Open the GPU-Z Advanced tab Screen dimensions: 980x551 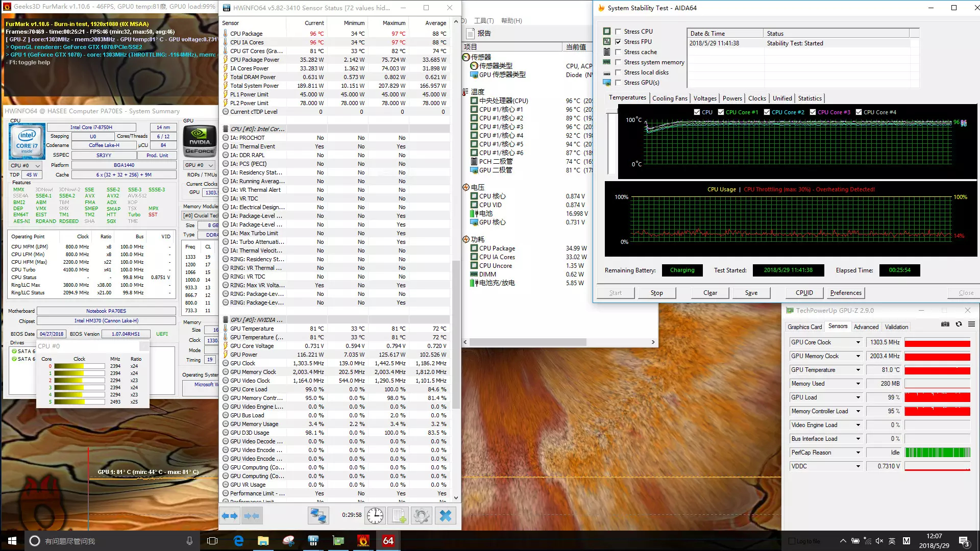(x=866, y=327)
